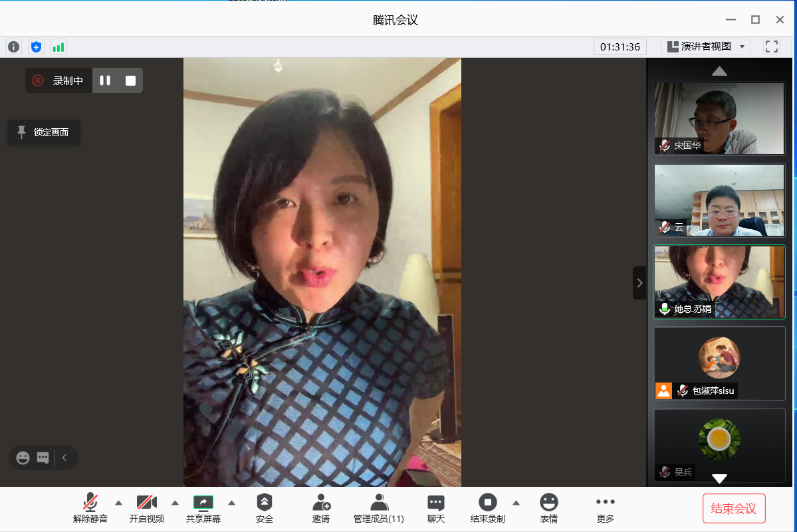
Task: Click the meeting info icon
Action: [x=13, y=47]
